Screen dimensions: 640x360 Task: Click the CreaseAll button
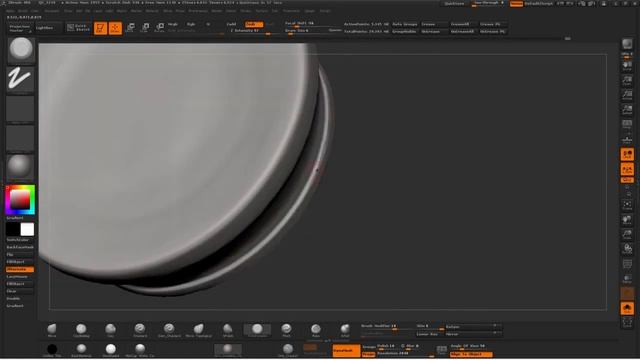462,24
